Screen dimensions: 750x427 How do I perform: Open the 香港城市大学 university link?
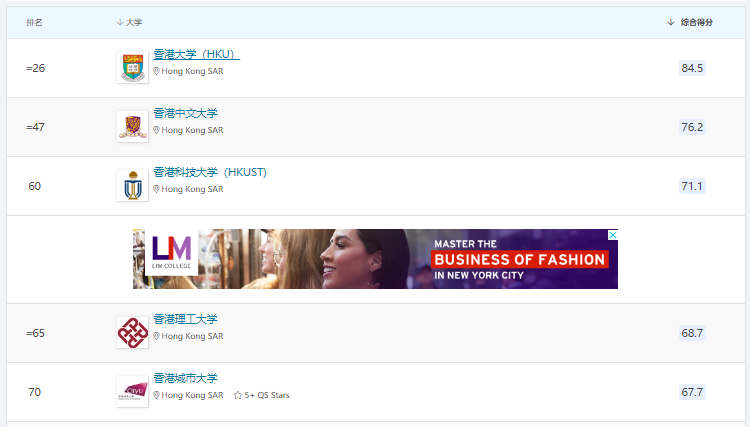185,378
